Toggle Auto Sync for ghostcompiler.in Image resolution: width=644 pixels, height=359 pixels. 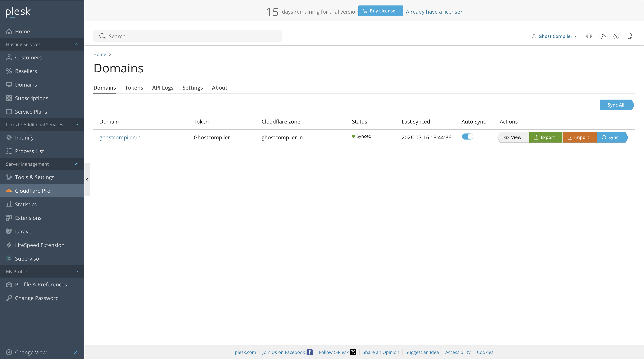pyautogui.click(x=467, y=137)
